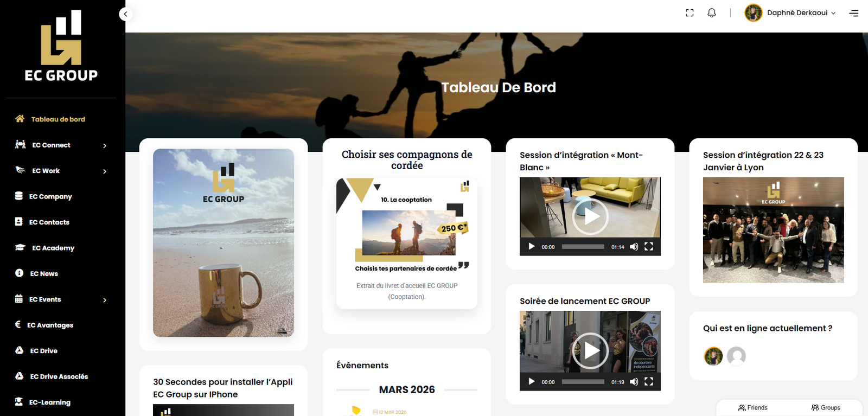Open EC News menu item

(44, 274)
